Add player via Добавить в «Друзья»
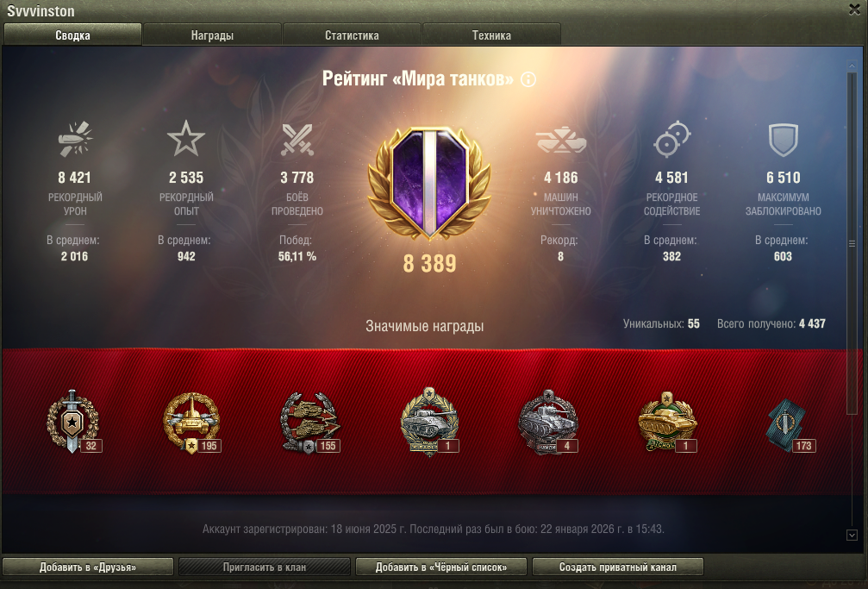This screenshot has width=868, height=589. tap(88, 567)
